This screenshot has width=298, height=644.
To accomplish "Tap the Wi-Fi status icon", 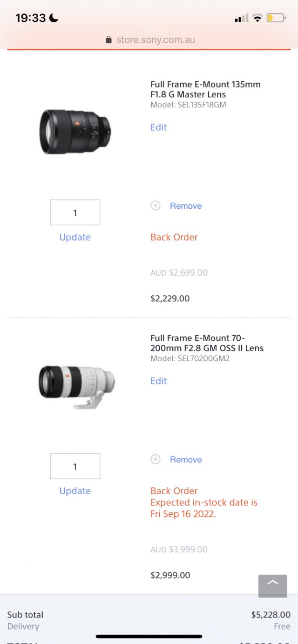I will (x=257, y=18).
